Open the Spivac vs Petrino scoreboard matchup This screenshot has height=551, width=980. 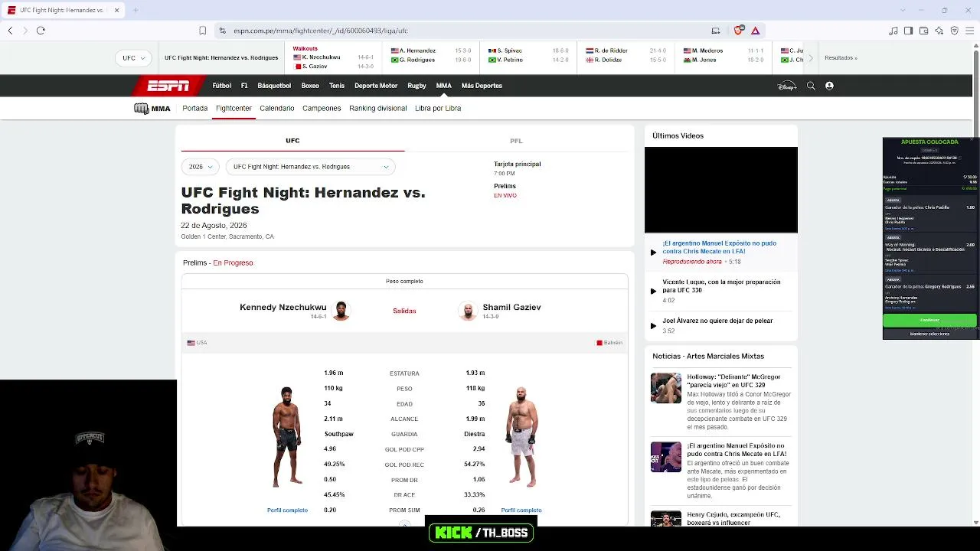tap(528, 55)
